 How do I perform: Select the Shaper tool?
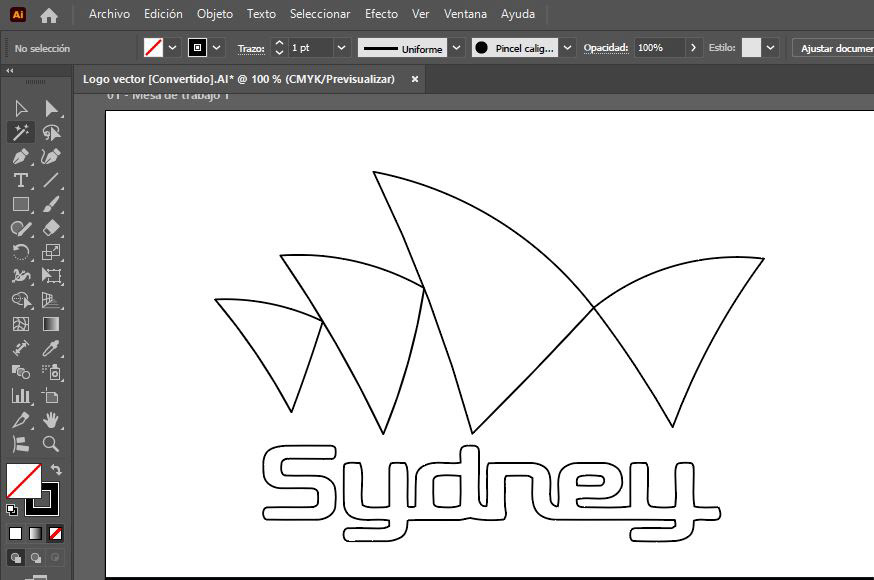[21, 228]
